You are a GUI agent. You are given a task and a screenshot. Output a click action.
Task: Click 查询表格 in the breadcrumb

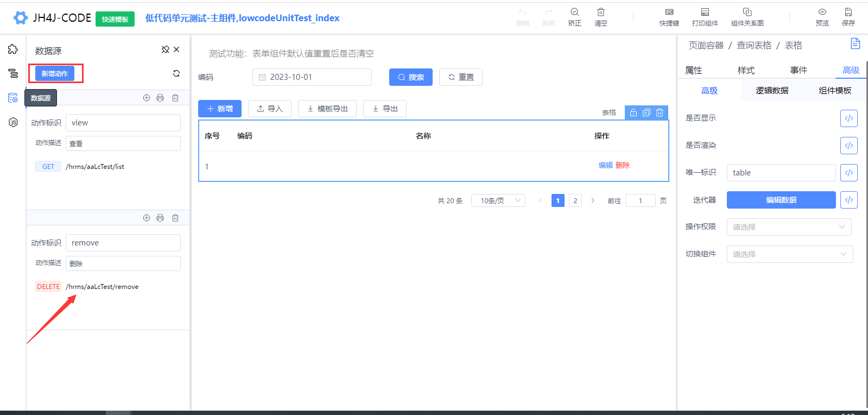click(754, 45)
